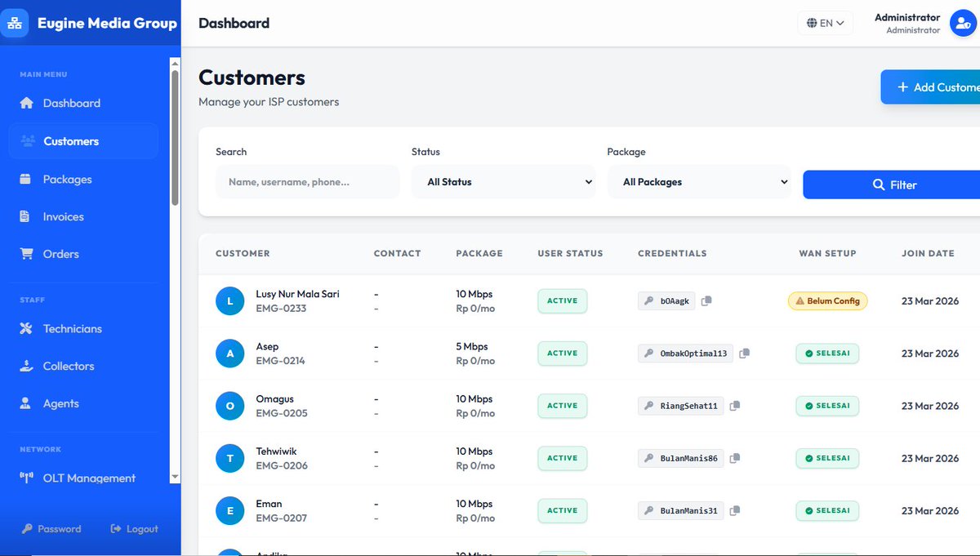Copy OmbakOptimal13 password with copy icon
The height and width of the screenshot is (556, 980).
[x=744, y=354]
